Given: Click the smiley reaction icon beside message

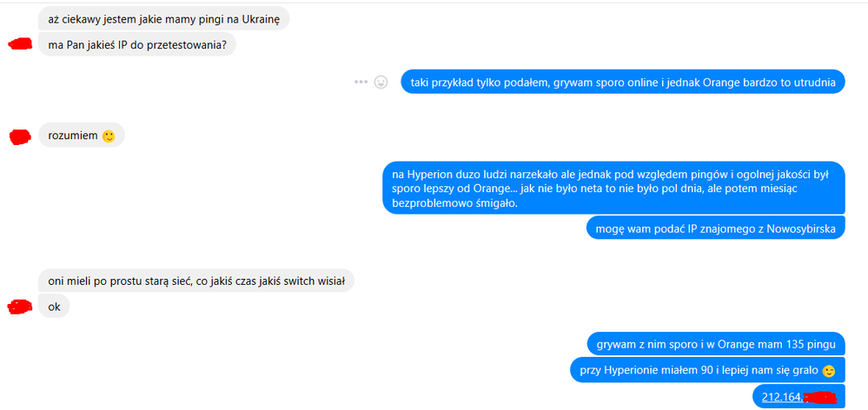Looking at the screenshot, I should click(381, 83).
